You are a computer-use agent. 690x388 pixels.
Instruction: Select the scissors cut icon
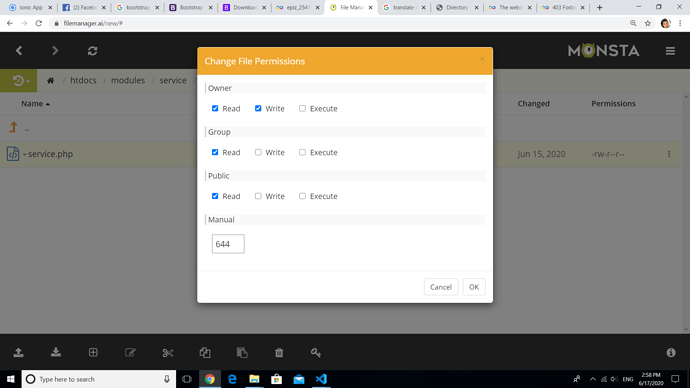tap(168, 352)
